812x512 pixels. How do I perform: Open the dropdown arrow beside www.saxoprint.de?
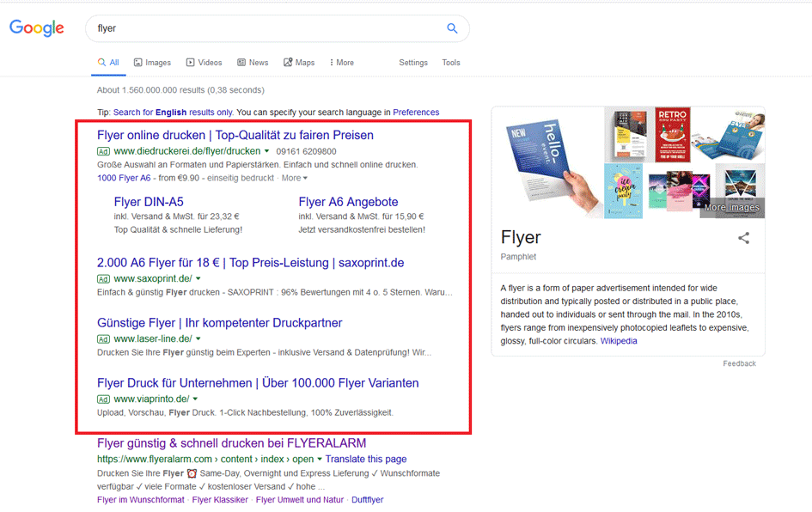tap(198, 279)
